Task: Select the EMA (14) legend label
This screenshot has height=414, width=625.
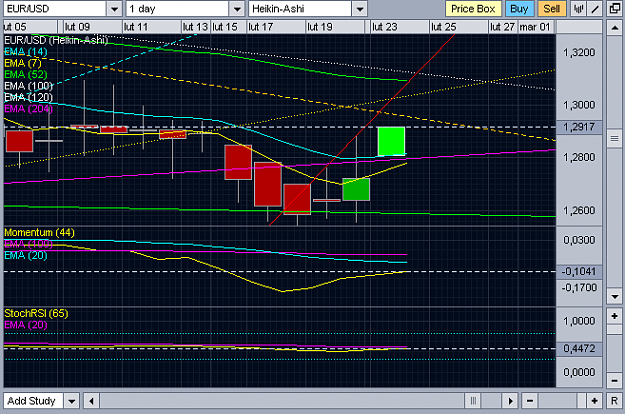Action: point(26,51)
